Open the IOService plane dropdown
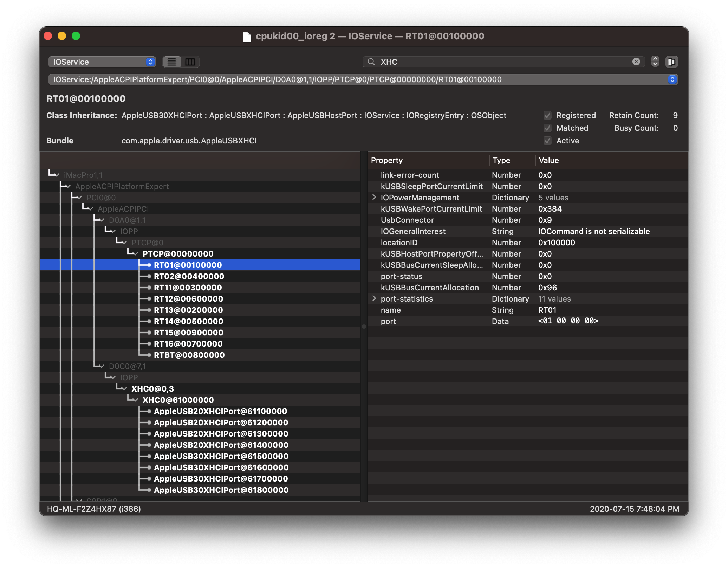Screen dimensions: 728x568 pyautogui.click(x=102, y=62)
